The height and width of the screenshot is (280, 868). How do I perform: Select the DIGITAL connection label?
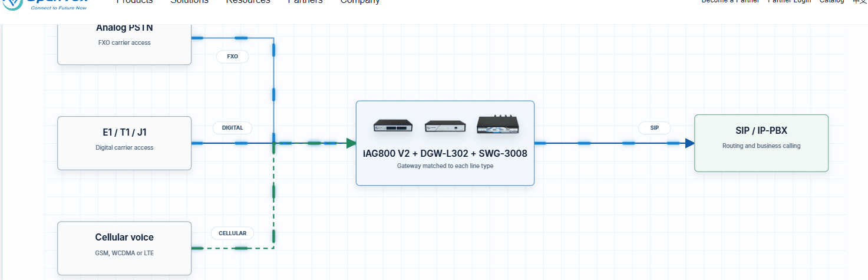point(232,128)
